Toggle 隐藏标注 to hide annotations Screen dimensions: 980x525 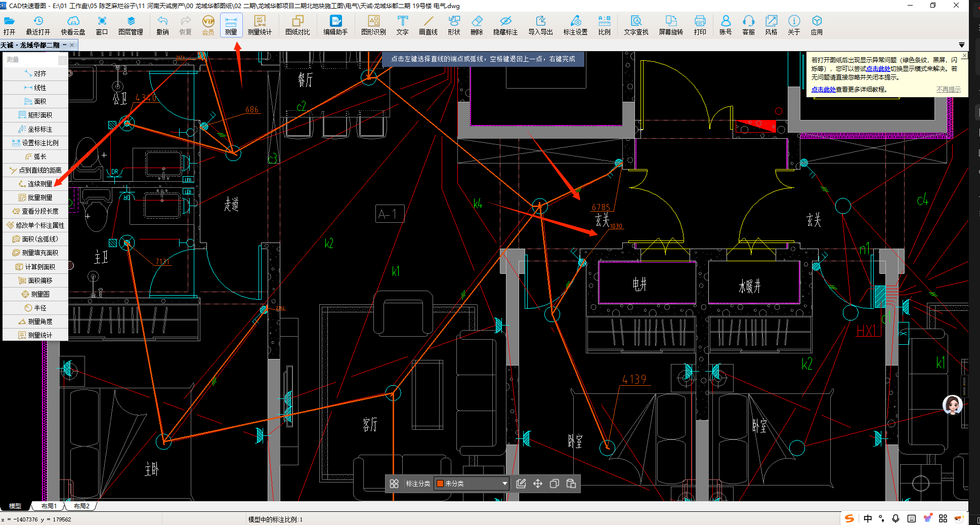[505, 25]
